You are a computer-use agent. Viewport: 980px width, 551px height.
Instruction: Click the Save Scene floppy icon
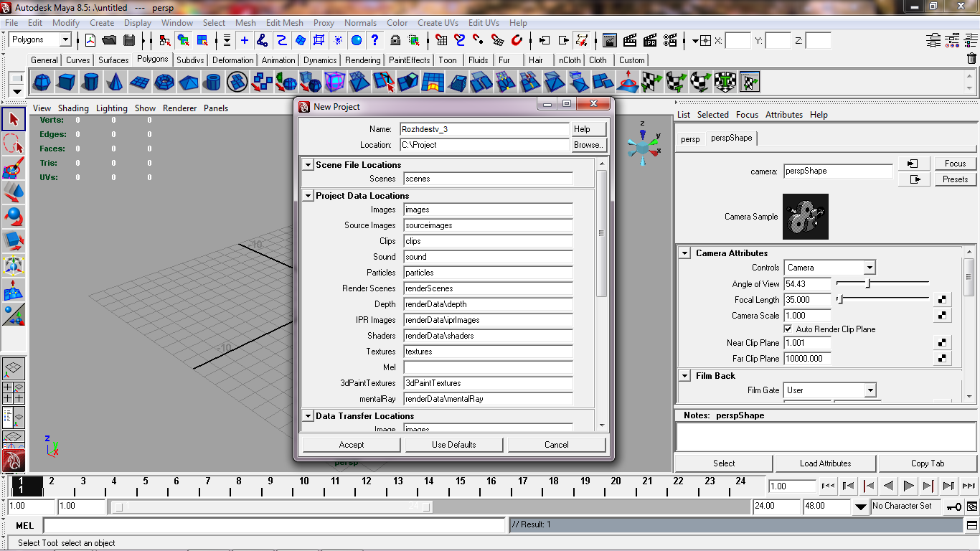tap(129, 40)
